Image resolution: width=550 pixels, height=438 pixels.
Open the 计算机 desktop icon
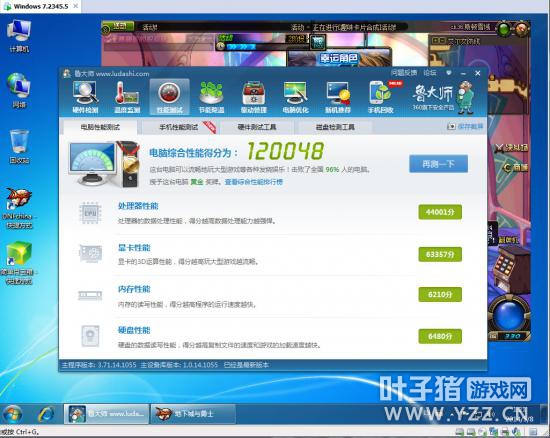pyautogui.click(x=19, y=36)
